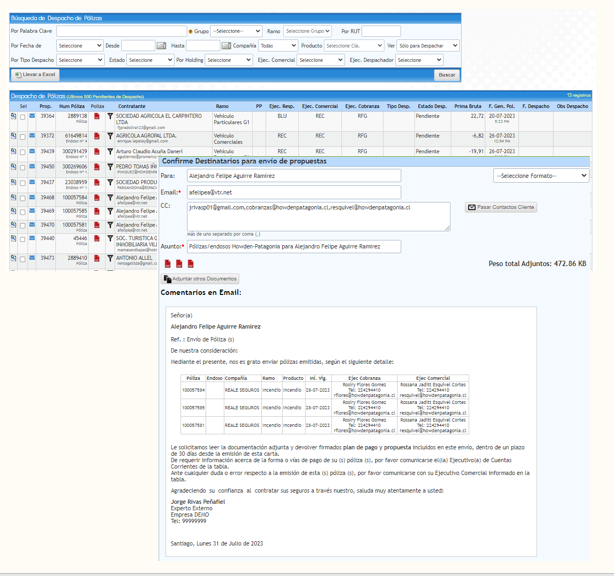Expand the Seleccione Formato dropdown
This screenshot has width=614, height=576.
click(541, 176)
